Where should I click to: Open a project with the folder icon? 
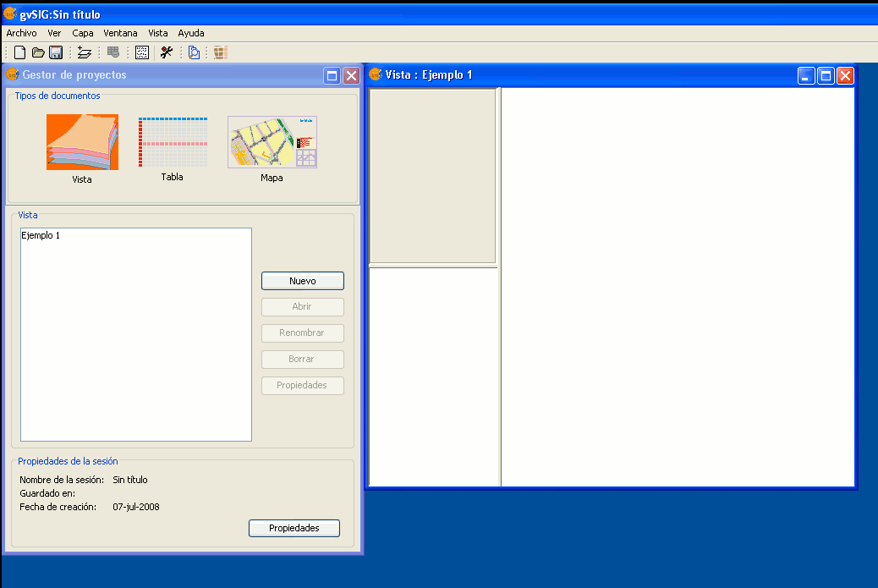click(x=38, y=52)
